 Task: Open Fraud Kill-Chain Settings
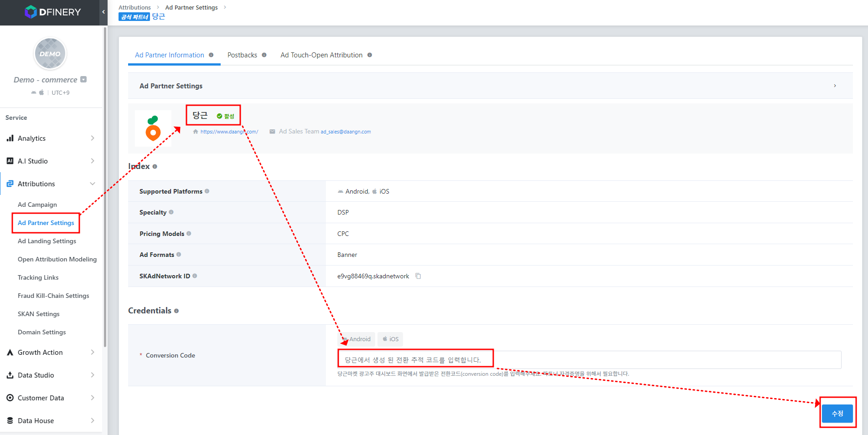53,296
